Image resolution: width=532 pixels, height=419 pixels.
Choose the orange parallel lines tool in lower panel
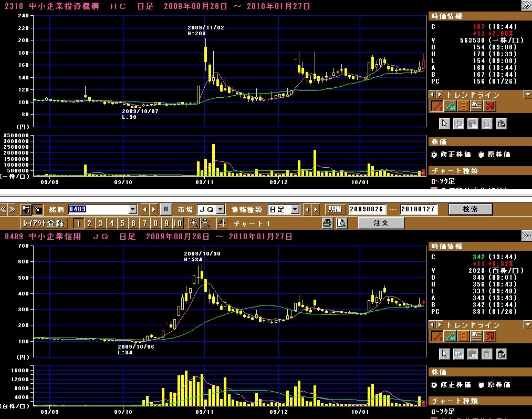click(463, 336)
